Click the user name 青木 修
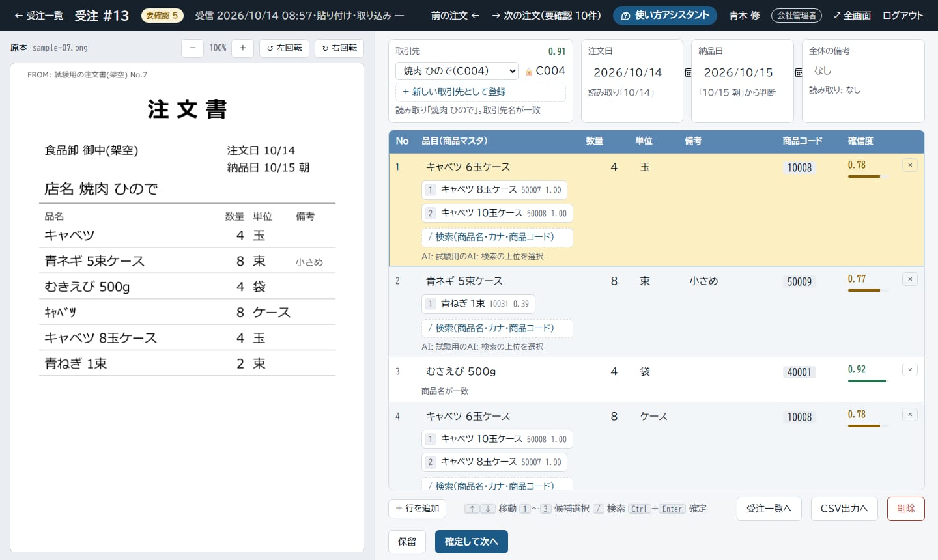 (x=745, y=16)
